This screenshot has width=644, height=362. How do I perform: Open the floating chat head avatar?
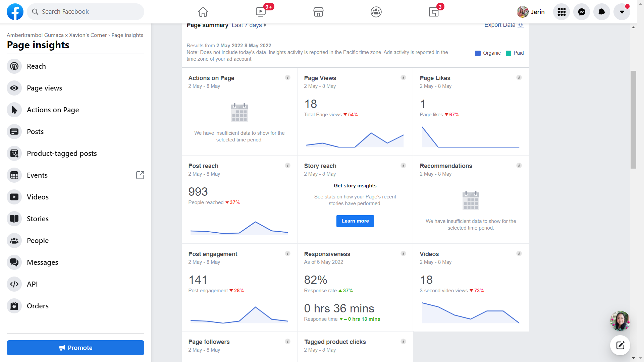click(620, 321)
